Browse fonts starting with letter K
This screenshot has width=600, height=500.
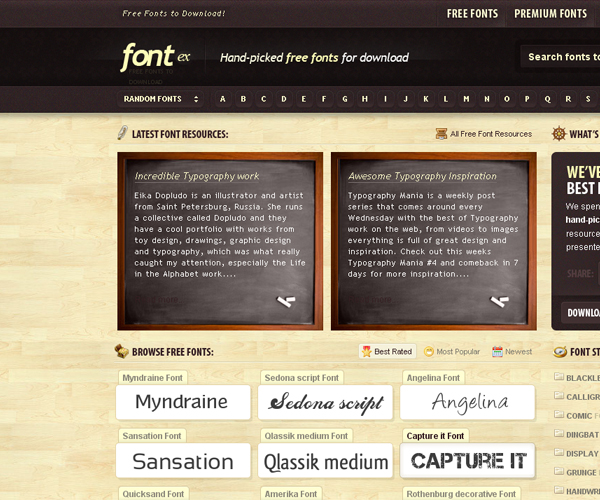point(426,99)
